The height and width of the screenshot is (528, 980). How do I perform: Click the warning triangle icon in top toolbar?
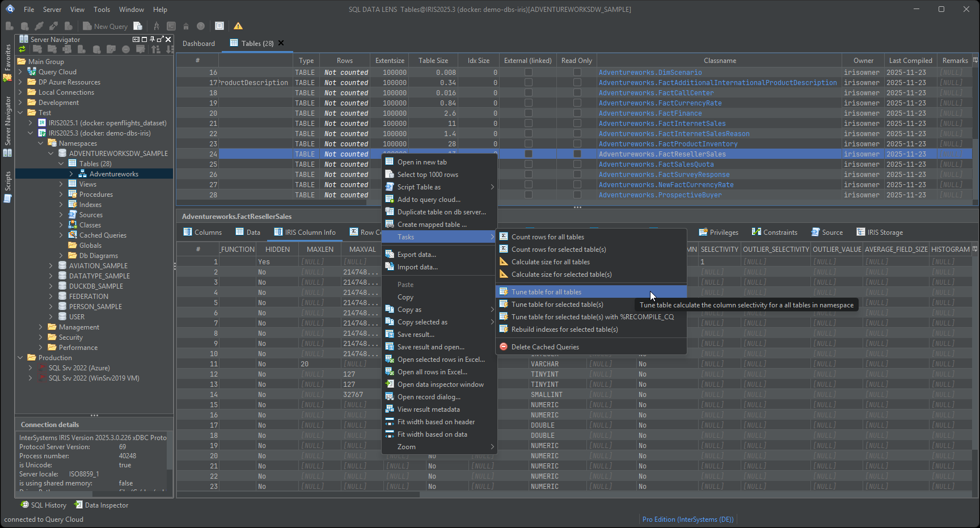click(238, 26)
